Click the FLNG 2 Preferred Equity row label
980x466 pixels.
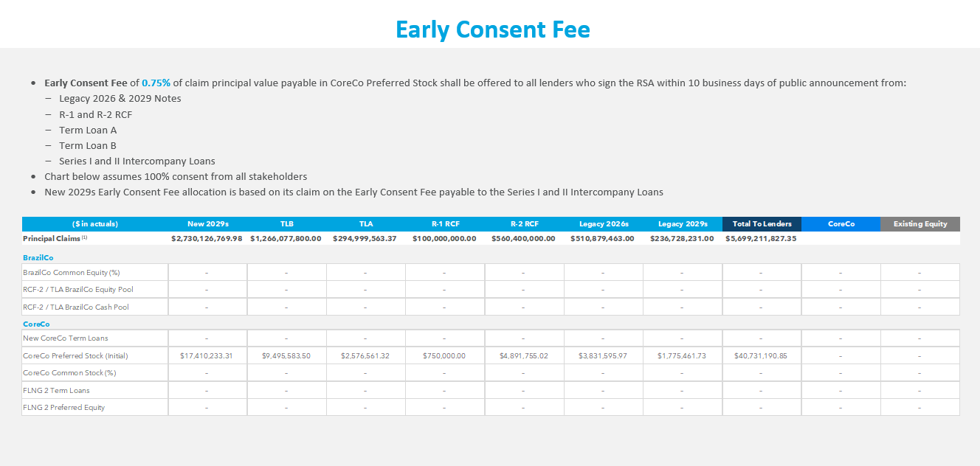63,408
